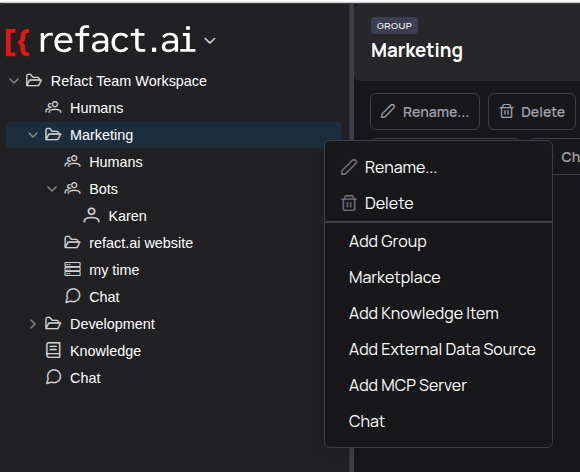Open workspace-level Chat at tree bottom
This screenshot has height=472, width=580.
[x=85, y=378]
